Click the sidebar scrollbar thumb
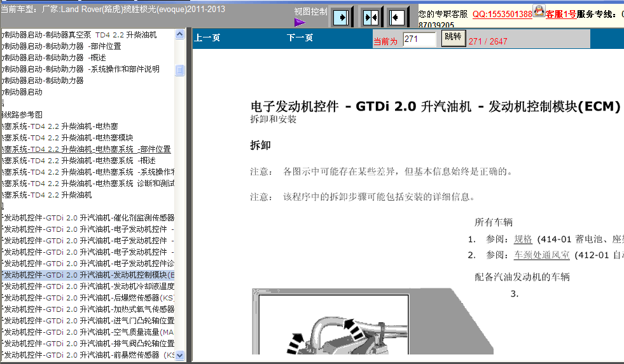 tap(180, 71)
